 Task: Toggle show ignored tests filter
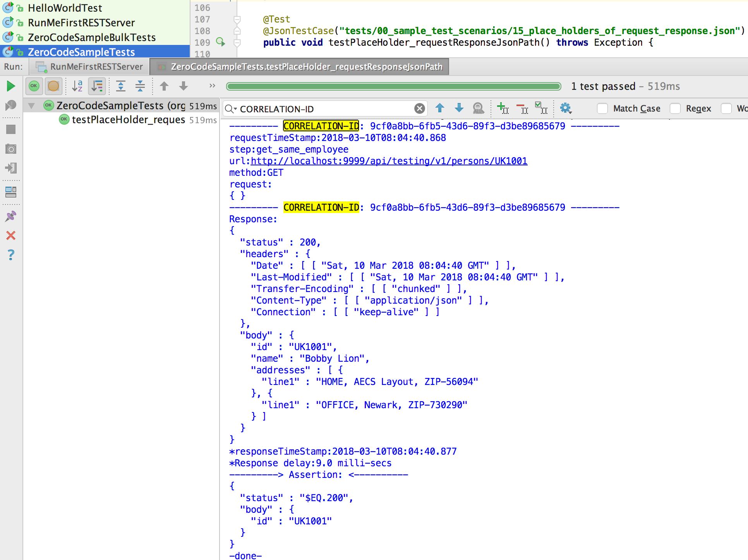(x=53, y=86)
